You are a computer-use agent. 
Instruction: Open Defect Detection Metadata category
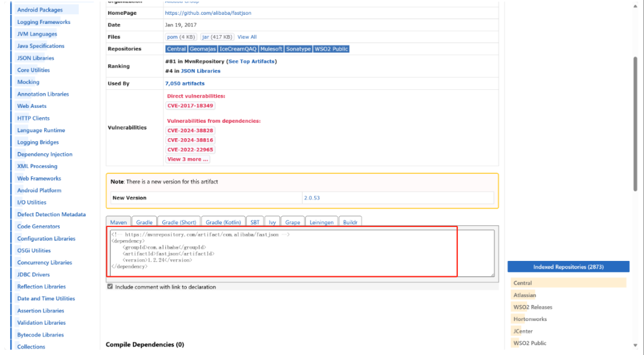51,214
